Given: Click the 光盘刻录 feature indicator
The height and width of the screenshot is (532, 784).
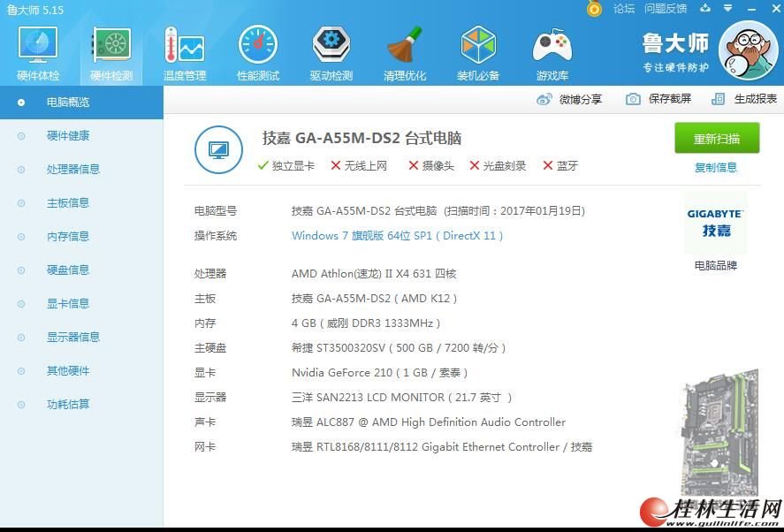Looking at the screenshot, I should [x=498, y=165].
